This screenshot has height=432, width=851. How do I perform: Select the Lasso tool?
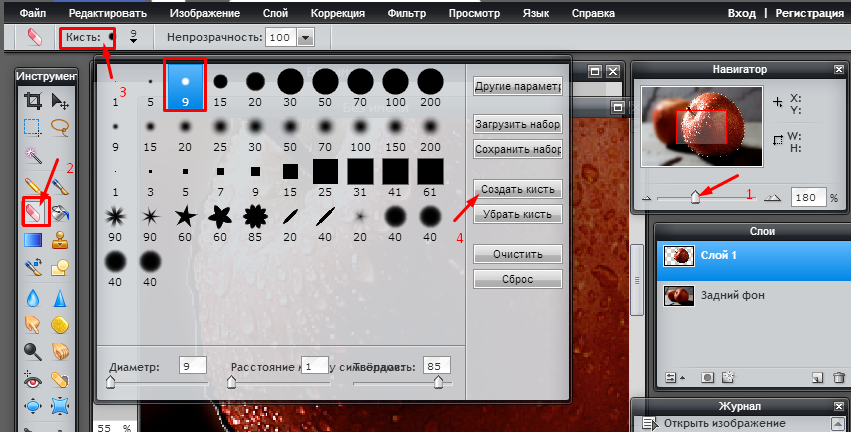(x=60, y=128)
